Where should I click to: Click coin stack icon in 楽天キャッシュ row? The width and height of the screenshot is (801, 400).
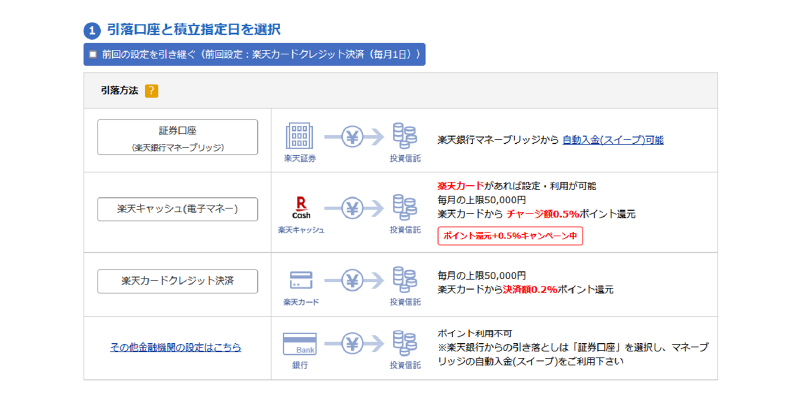[405, 208]
